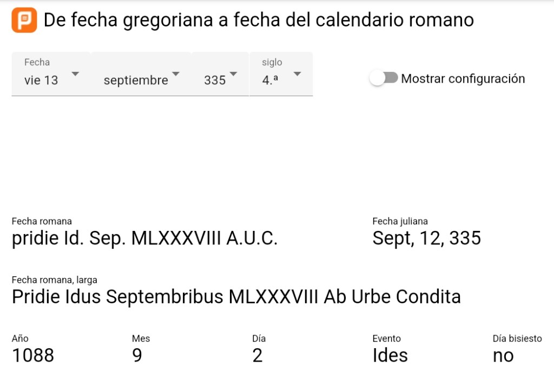Click the Mostrar configuración label text

pyautogui.click(x=463, y=78)
